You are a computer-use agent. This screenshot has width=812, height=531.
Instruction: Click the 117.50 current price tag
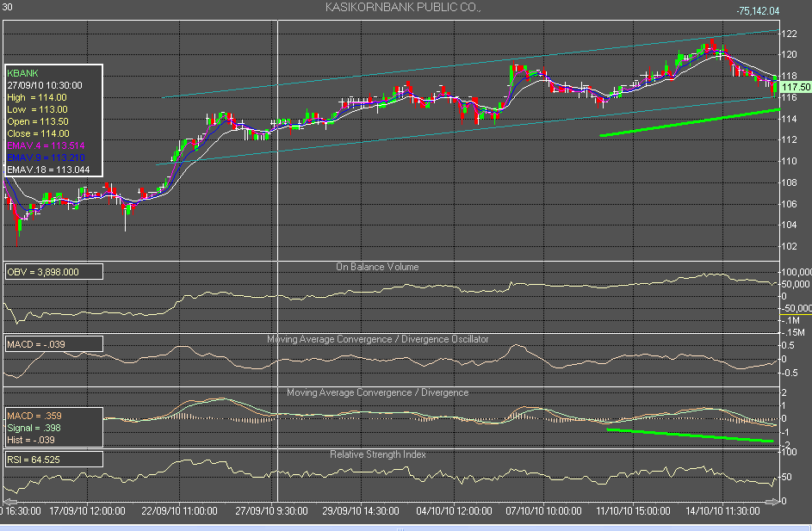[x=796, y=87]
